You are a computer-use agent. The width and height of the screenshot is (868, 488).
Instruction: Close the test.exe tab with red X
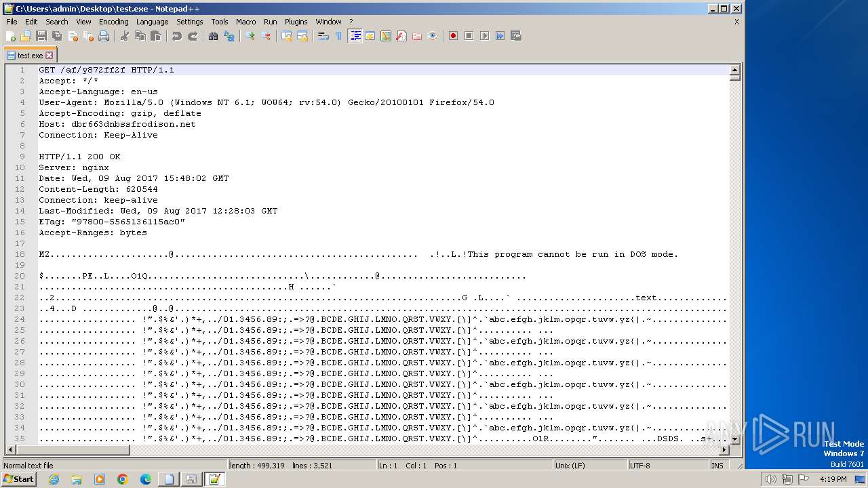(49, 56)
